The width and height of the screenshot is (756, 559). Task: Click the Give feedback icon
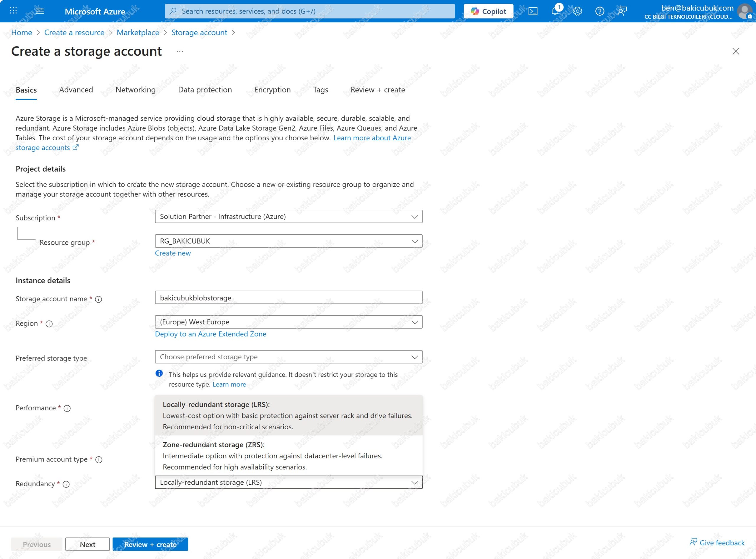(693, 542)
